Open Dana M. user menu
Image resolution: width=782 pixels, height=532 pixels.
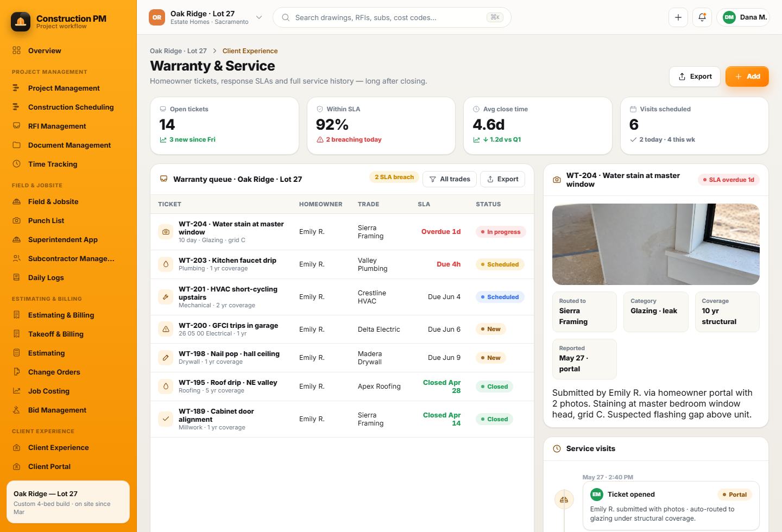click(x=743, y=17)
